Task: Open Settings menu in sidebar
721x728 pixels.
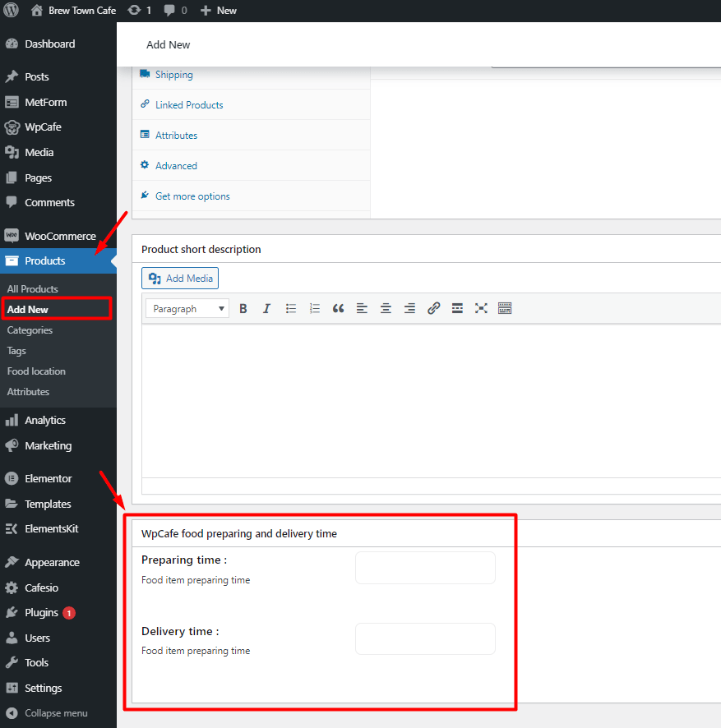Action: click(58, 688)
